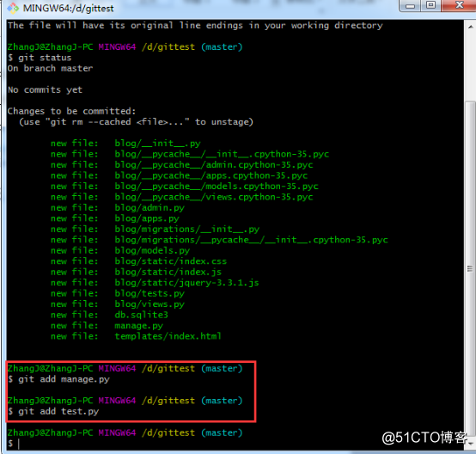Click the vertical scrollbar thumb

pyautogui.click(x=470, y=268)
